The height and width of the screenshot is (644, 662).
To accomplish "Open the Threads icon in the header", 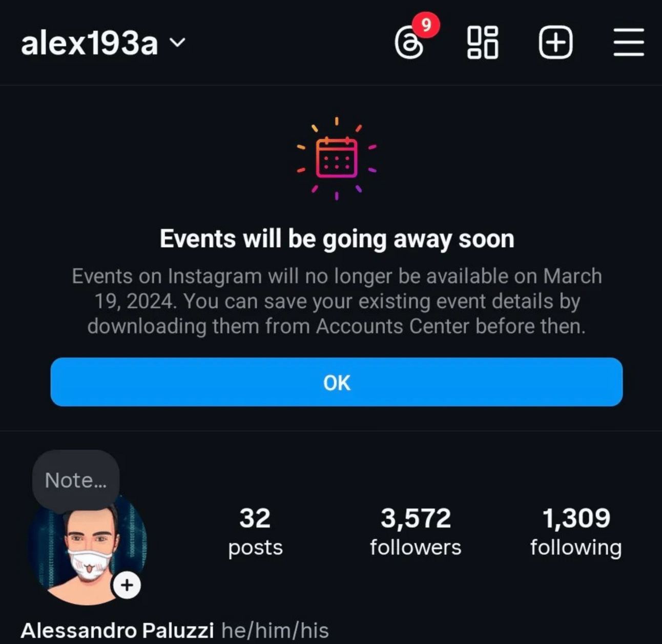I will 409,44.
